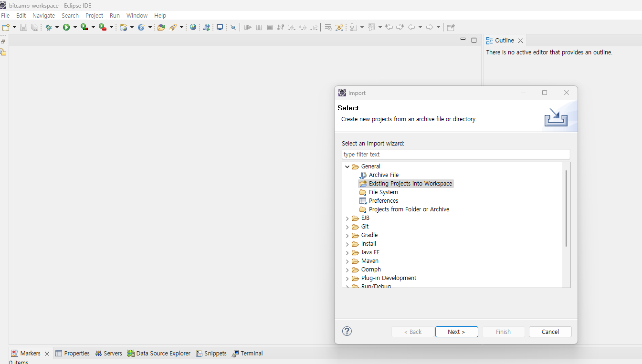Click the Back navigation arrow icon
Viewport: 642px width, 364px height.
point(411,27)
